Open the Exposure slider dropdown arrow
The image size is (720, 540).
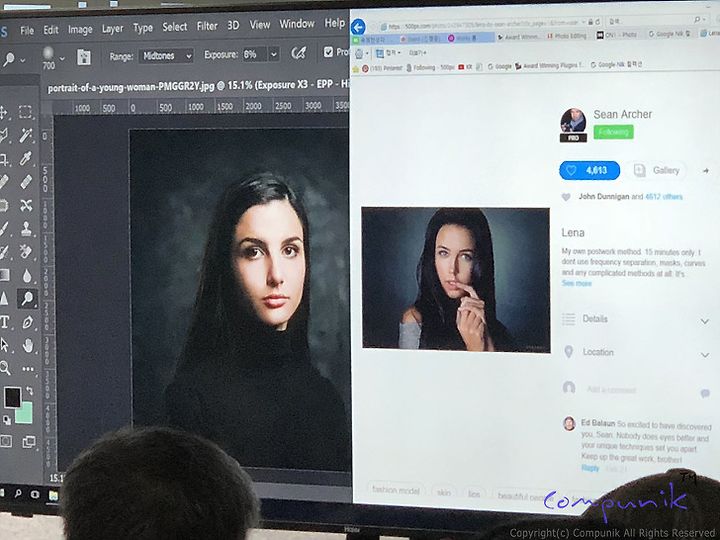(274, 54)
